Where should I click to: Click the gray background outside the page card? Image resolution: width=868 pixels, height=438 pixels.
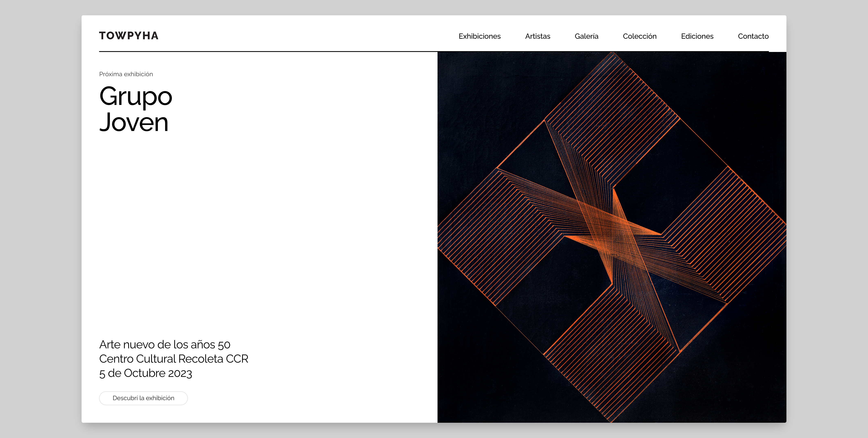click(40, 219)
